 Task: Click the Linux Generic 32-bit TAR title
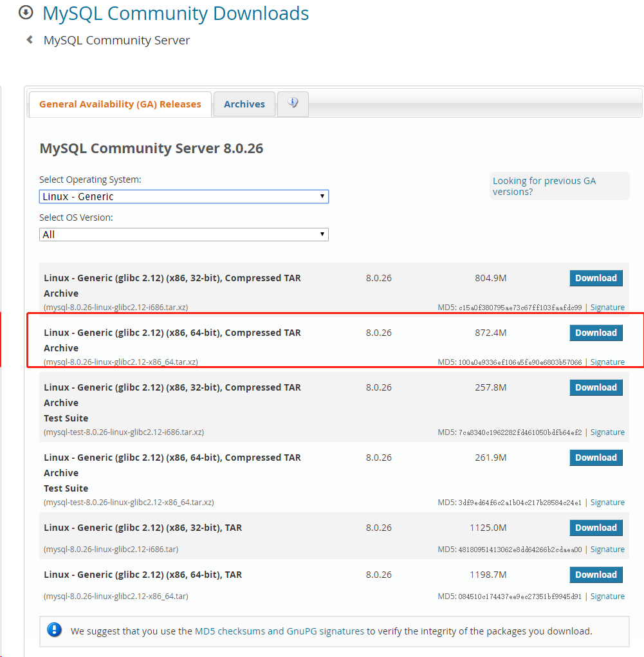[143, 528]
